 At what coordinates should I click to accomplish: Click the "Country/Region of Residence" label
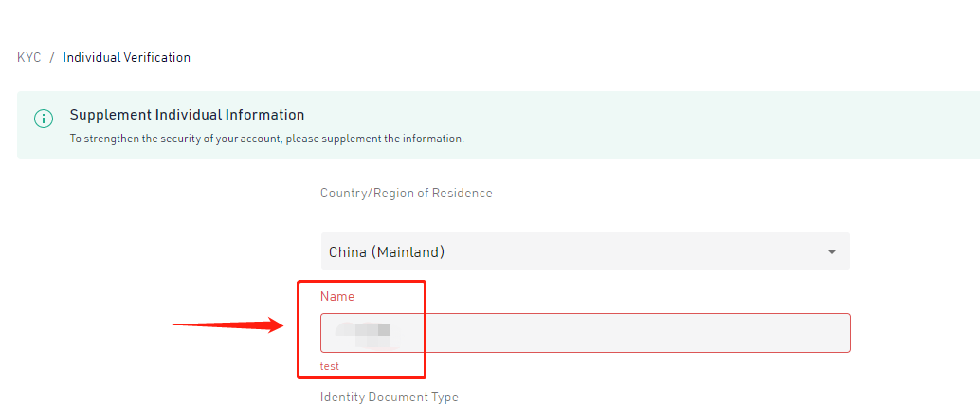pos(407,194)
